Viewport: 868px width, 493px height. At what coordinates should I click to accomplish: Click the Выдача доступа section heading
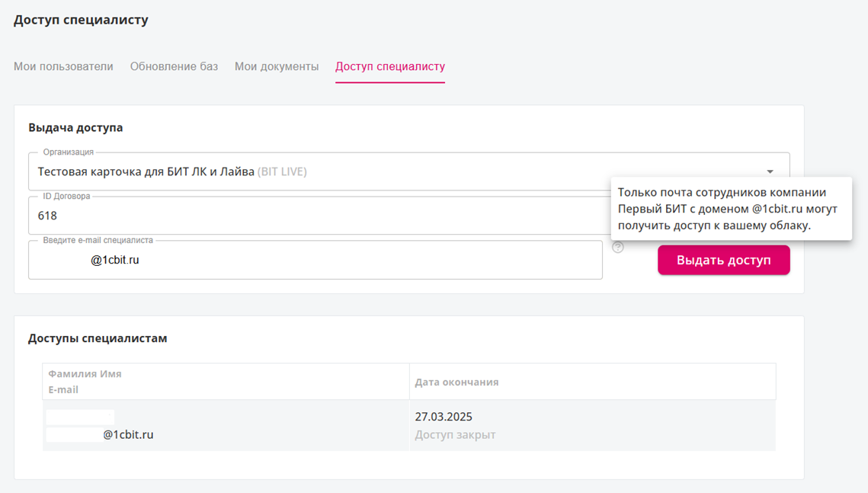(76, 127)
